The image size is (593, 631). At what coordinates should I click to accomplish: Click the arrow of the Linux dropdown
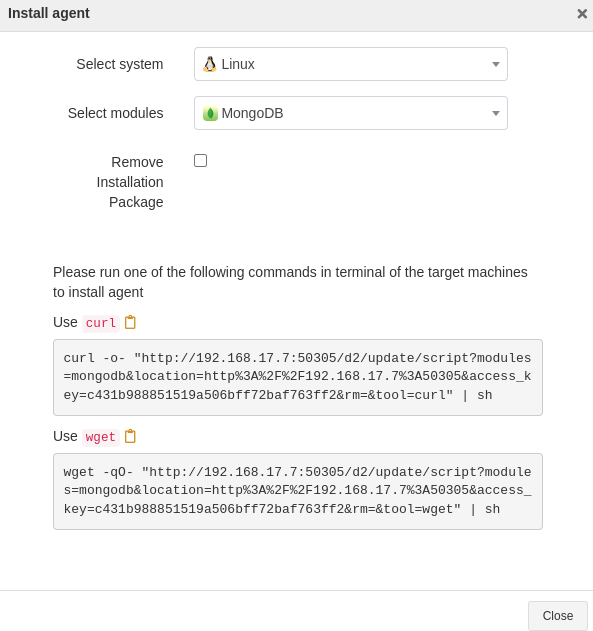tap(496, 64)
